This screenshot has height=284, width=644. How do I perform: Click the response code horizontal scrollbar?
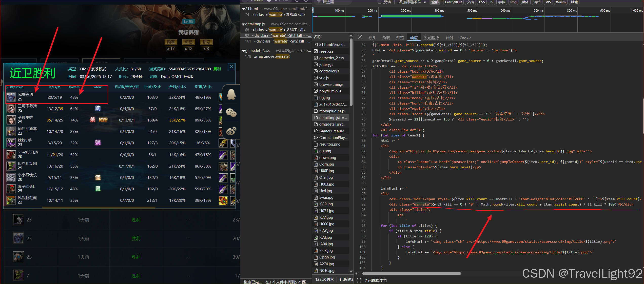pyautogui.click(x=411, y=273)
